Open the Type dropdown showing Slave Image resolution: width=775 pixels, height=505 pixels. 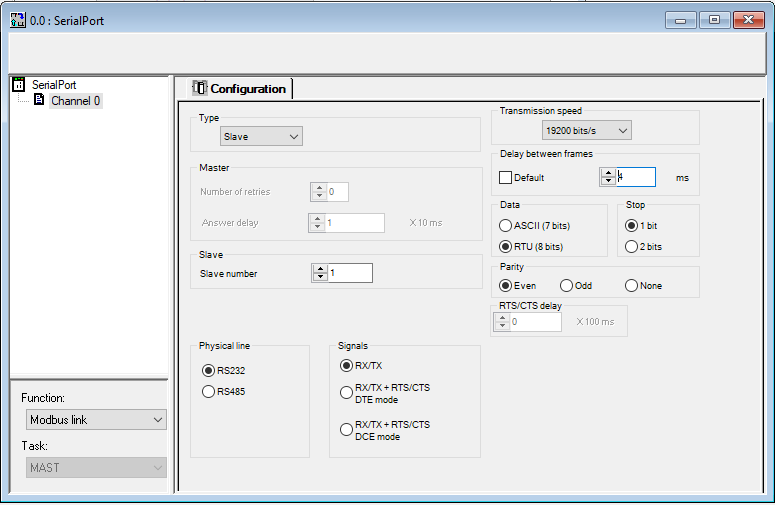coord(261,136)
